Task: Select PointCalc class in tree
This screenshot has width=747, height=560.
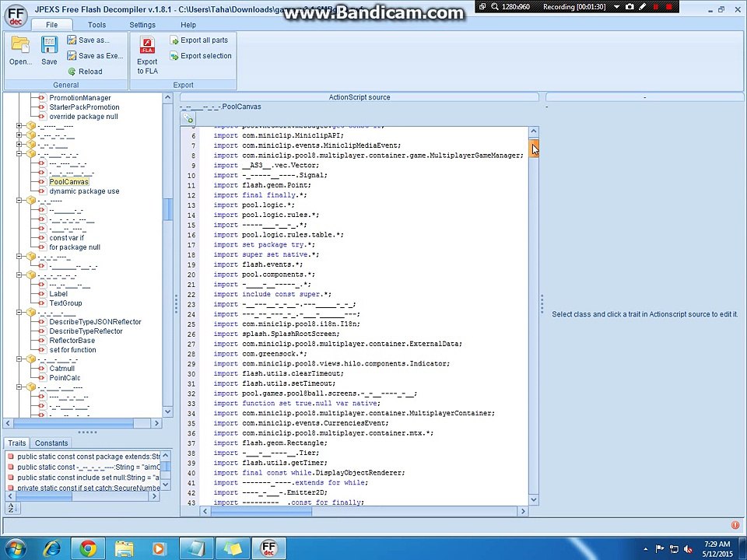Action: tap(65, 378)
